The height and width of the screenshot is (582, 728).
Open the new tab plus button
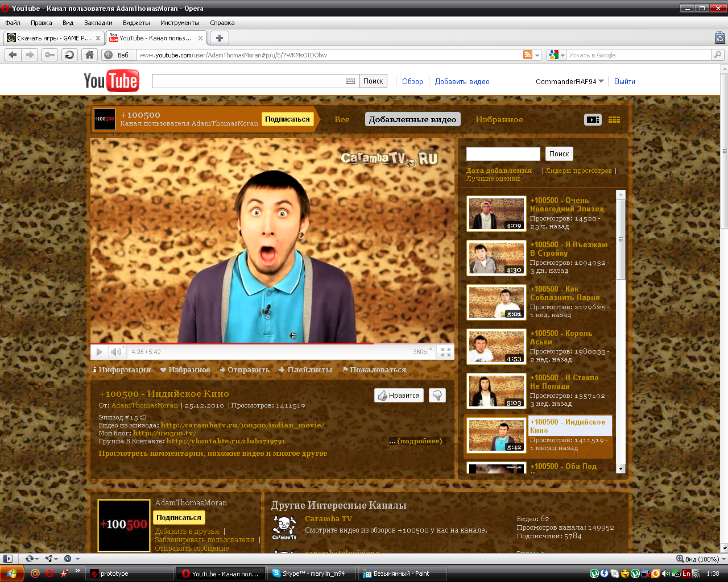(x=219, y=38)
